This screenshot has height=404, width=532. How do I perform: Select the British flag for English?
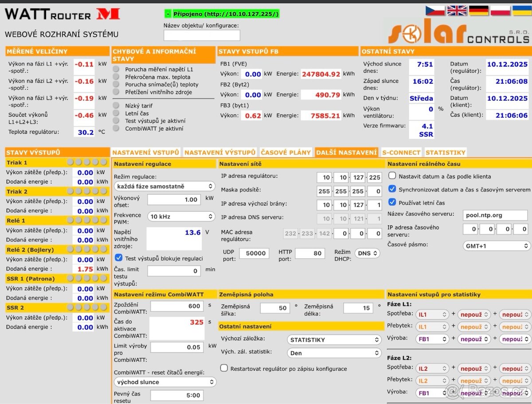coord(457,10)
